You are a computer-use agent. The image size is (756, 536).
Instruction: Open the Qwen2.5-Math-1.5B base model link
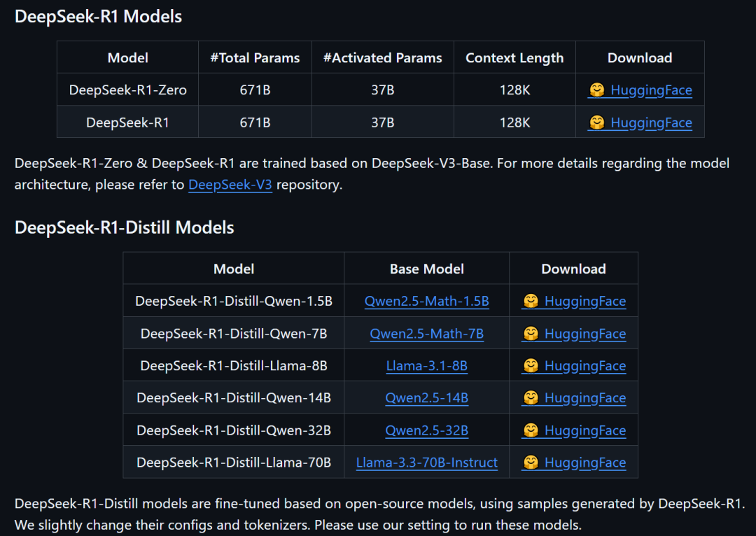427,302
